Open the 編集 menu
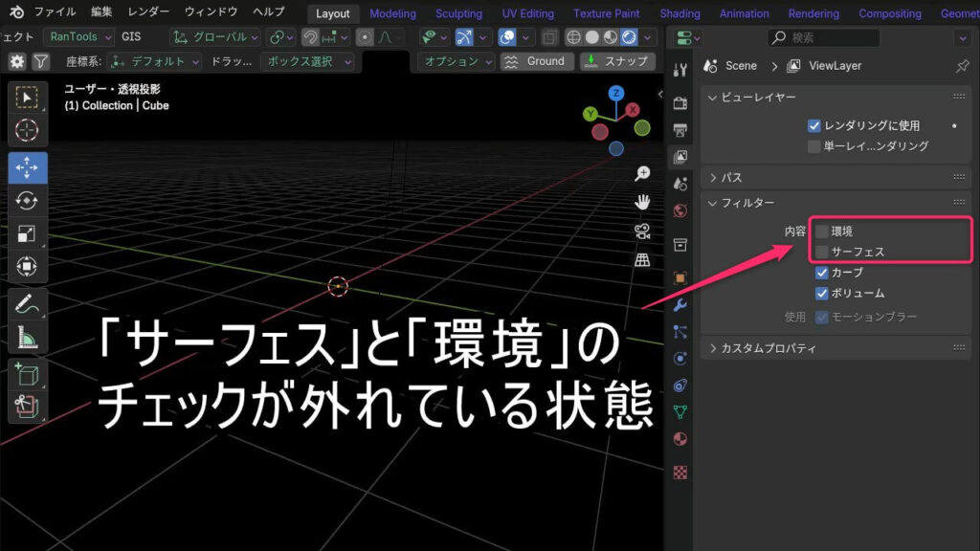 coord(101,11)
